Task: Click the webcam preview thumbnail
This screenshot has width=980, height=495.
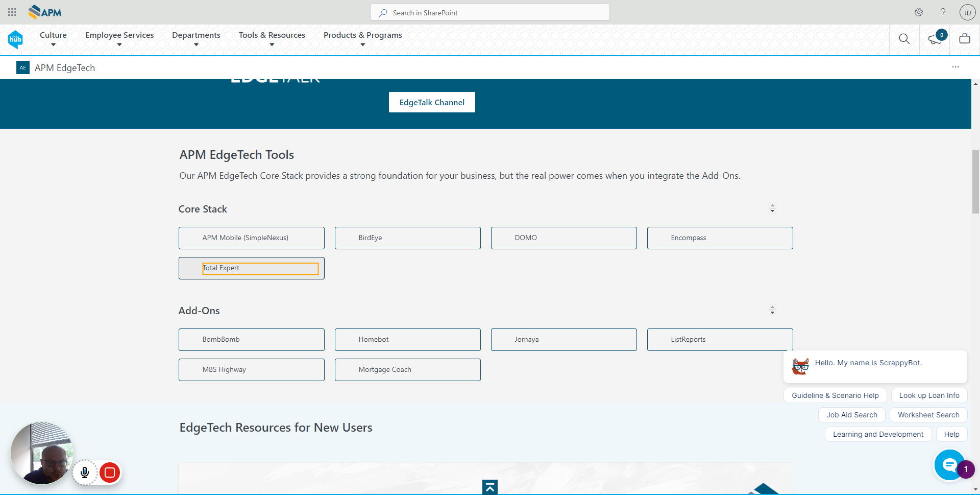Action: coord(42,453)
